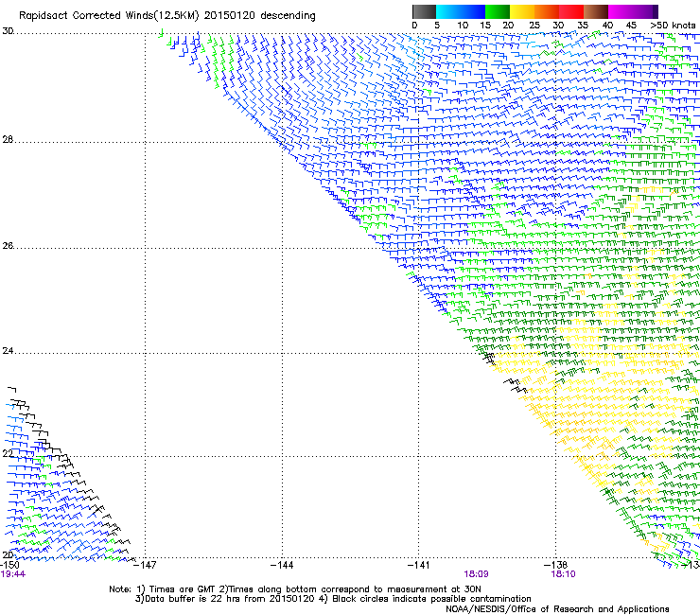Click the word 'descending' in the title
Image resolution: width=700 pixels, height=615 pixels.
[x=288, y=16]
